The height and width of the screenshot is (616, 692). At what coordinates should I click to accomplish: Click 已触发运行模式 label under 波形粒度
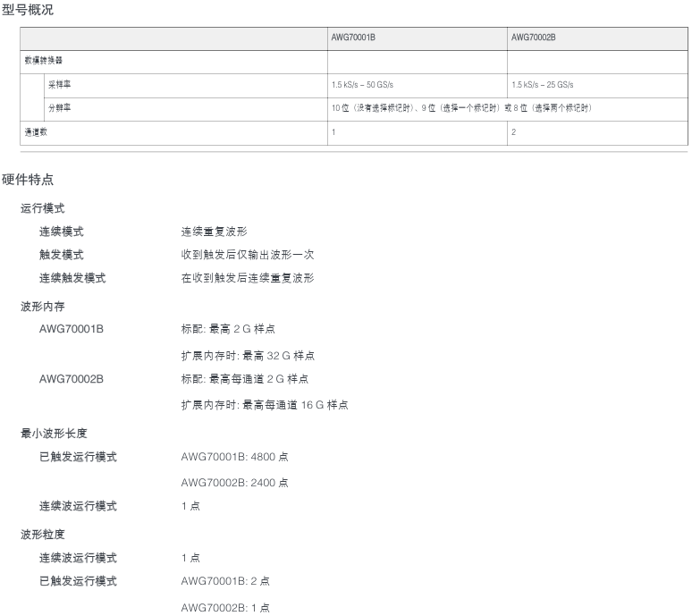click(78, 581)
